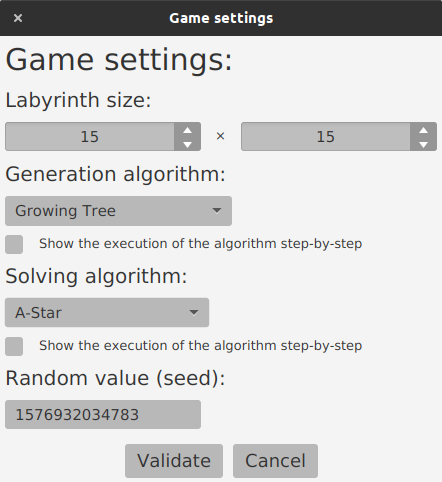The width and height of the screenshot is (442, 482).
Task: Click the step-by-step label under Generation algorithm
Action: click(x=200, y=244)
